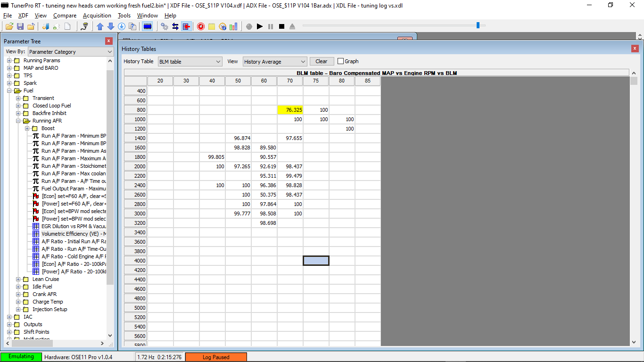Download binary using the circled arrow icon
Image resolution: width=644 pixels, height=362 pixels.
coord(122,26)
